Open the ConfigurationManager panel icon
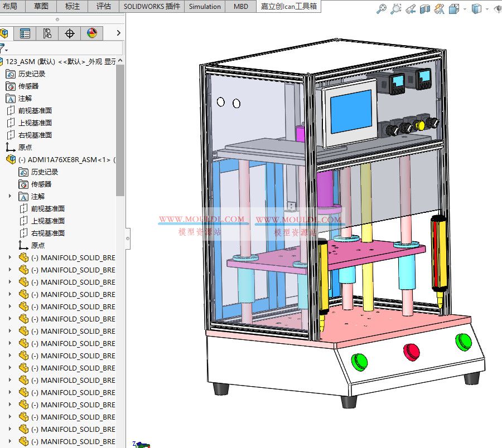502x448 pixels. 47,33
